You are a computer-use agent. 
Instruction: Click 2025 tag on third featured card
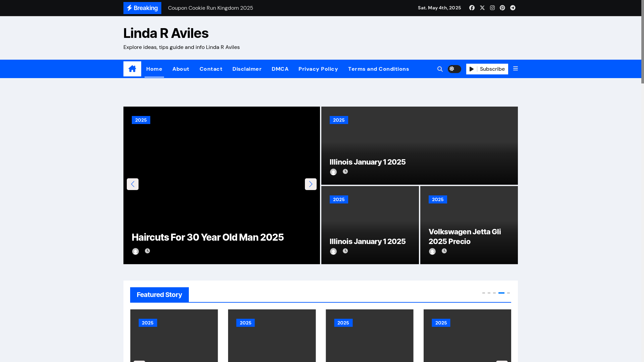(x=343, y=323)
